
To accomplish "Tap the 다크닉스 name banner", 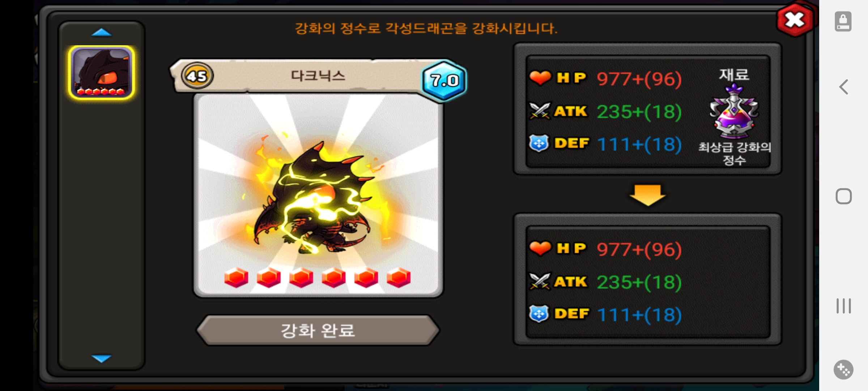I will (x=318, y=76).
